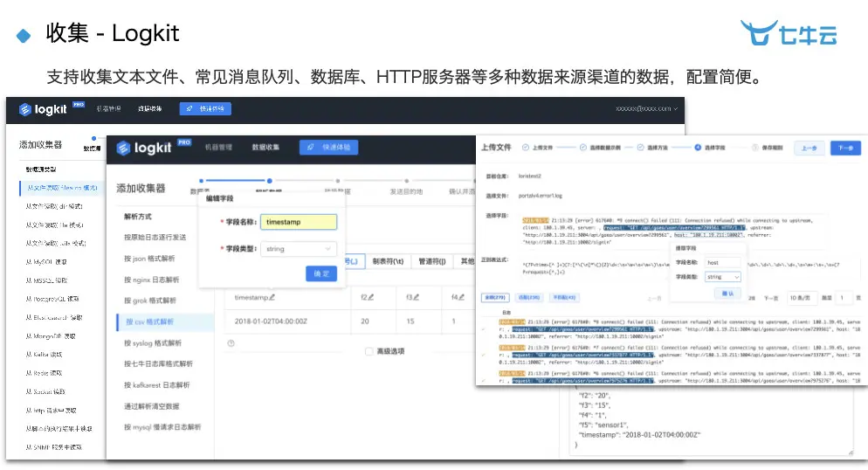Click the 快速体验 button in the middle window

point(329,148)
